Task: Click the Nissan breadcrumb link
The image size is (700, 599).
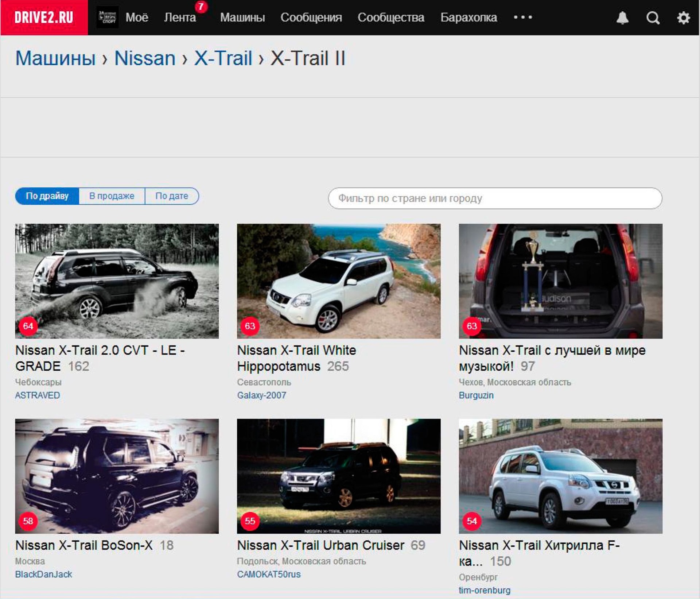Action: tap(145, 58)
